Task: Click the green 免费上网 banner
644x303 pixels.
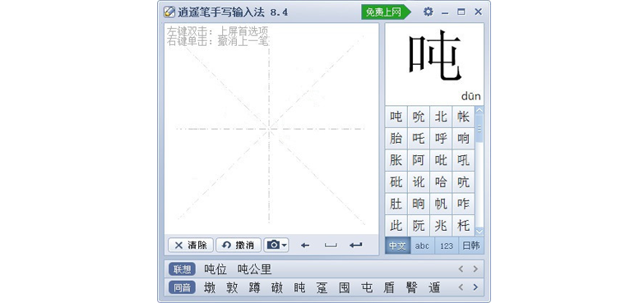Action: click(x=386, y=12)
